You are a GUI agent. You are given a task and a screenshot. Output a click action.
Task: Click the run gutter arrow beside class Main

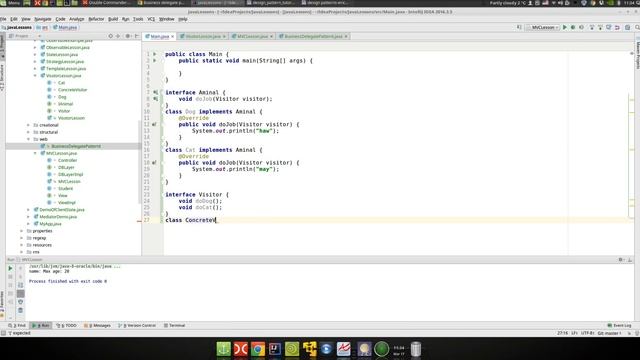pyautogui.click(x=155, y=54)
